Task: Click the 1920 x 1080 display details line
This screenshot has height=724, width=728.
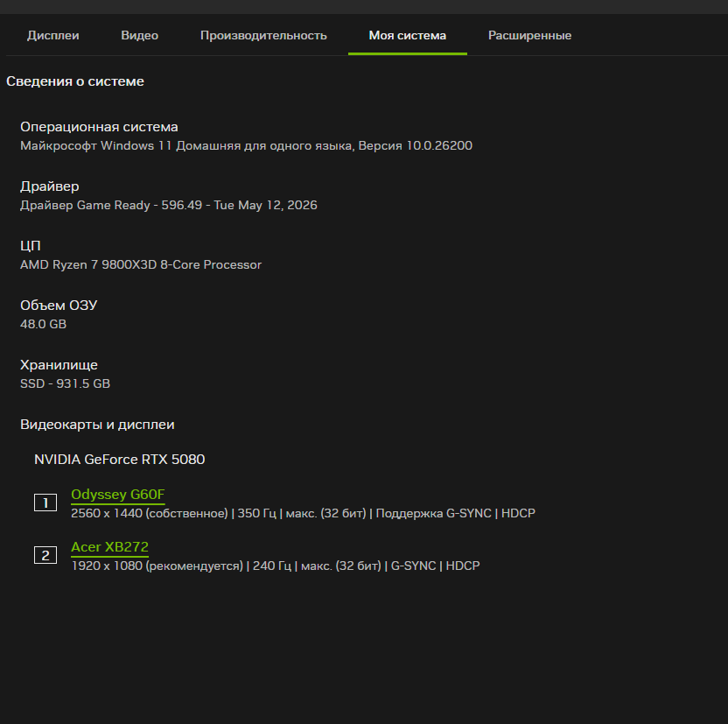Action: pyautogui.click(x=276, y=566)
